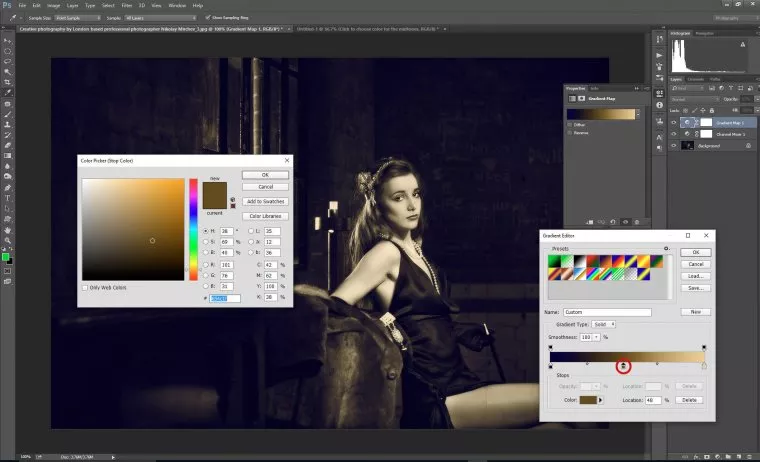Switch to the Info tab in Properties panel
760x462 pixels.
coord(594,88)
